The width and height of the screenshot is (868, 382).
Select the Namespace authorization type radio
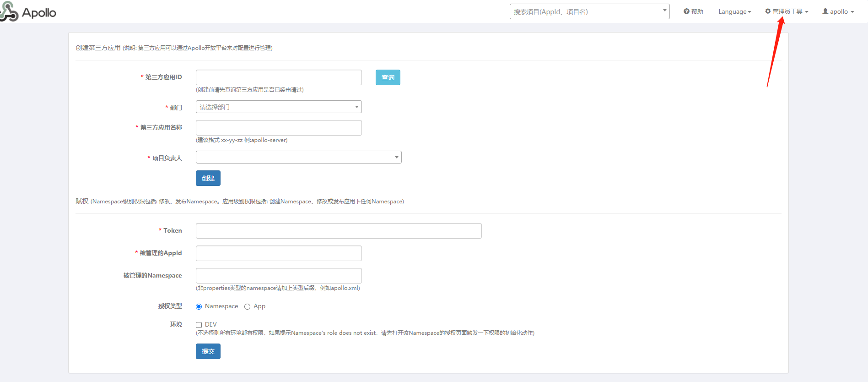pyautogui.click(x=199, y=306)
